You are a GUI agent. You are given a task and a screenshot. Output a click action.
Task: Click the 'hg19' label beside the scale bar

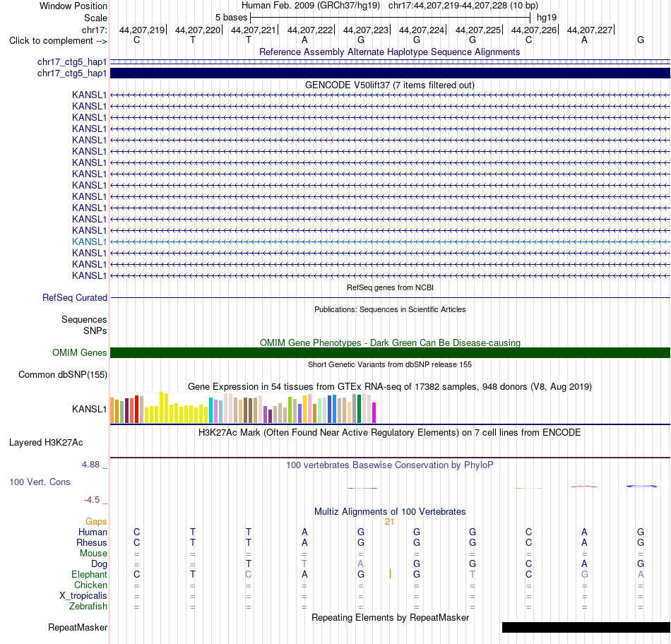[x=547, y=18]
